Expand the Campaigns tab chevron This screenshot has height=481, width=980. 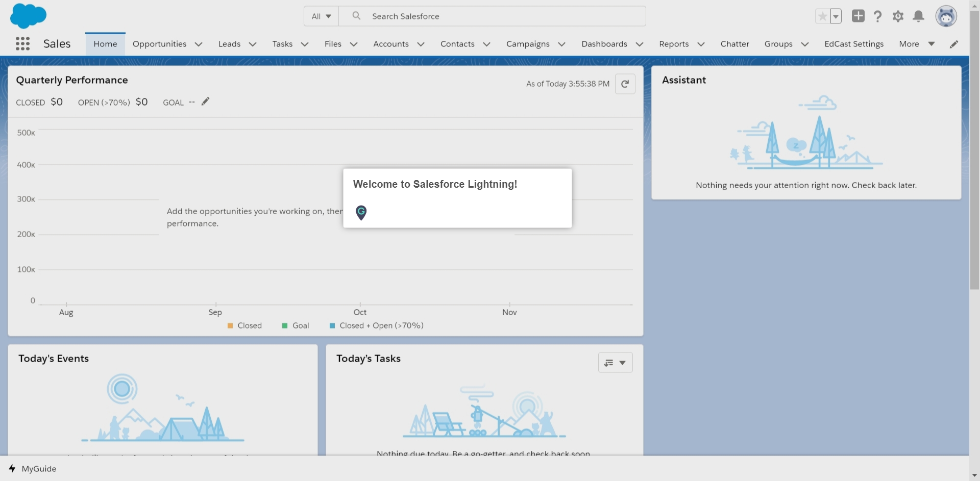[561, 44]
